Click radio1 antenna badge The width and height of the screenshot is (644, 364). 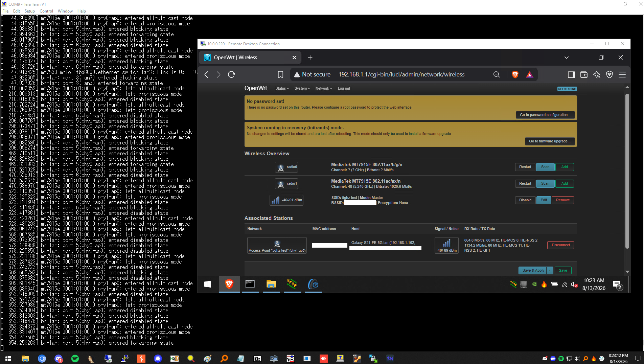tap(287, 184)
